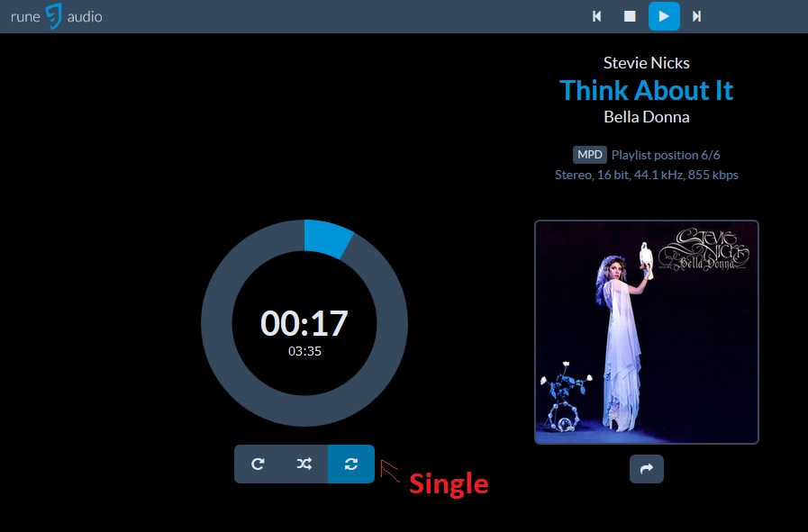Click the artist name "Stevie Nicks"

coord(647,63)
